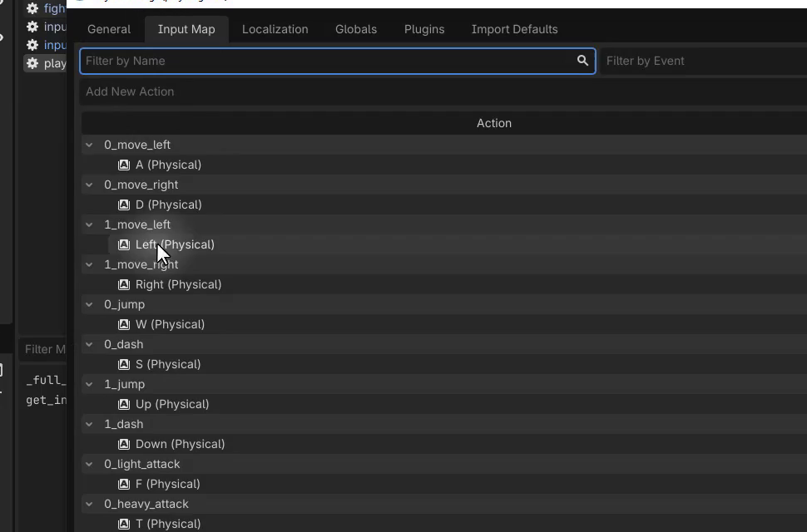The height and width of the screenshot is (532, 807).
Task: Click the Filter Methods field behind dialog
Action: pyautogui.click(x=44, y=349)
